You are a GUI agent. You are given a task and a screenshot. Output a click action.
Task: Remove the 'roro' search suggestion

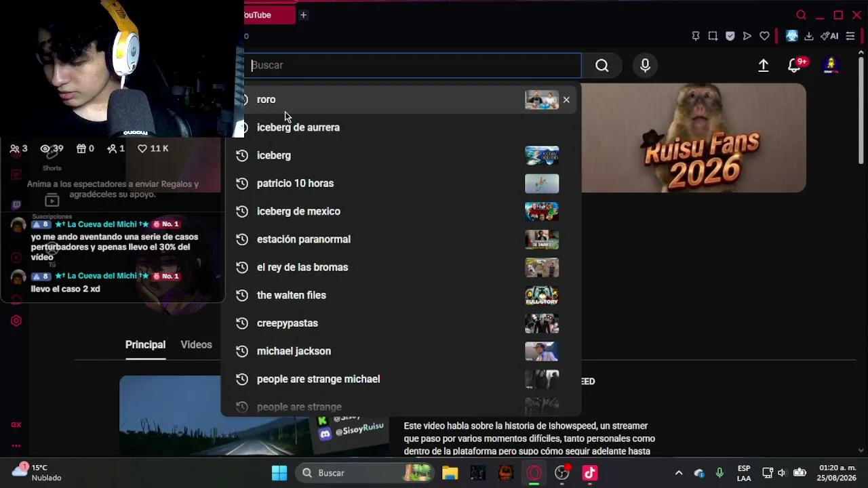pos(566,100)
